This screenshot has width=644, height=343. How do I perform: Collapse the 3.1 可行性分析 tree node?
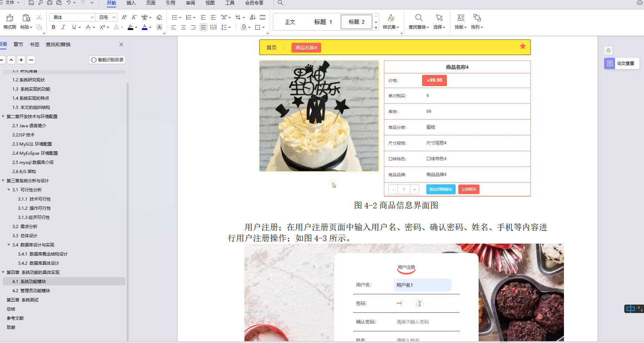[x=9, y=190]
